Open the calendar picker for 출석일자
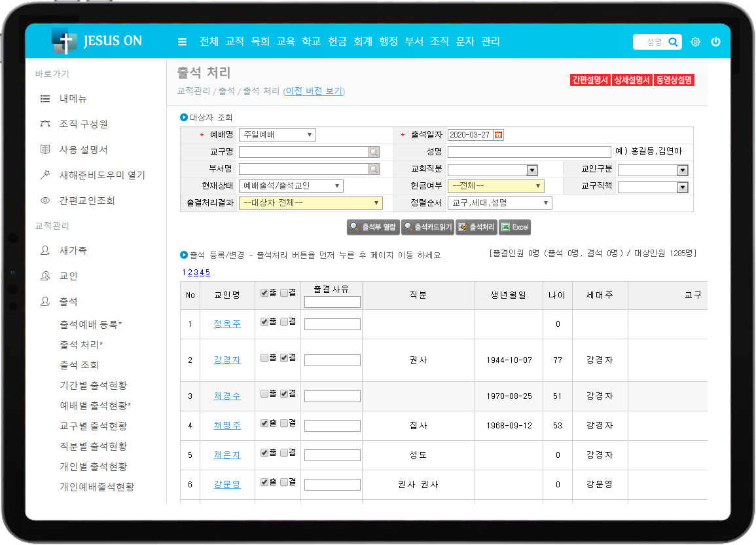The width and height of the screenshot is (756, 545). pos(498,135)
